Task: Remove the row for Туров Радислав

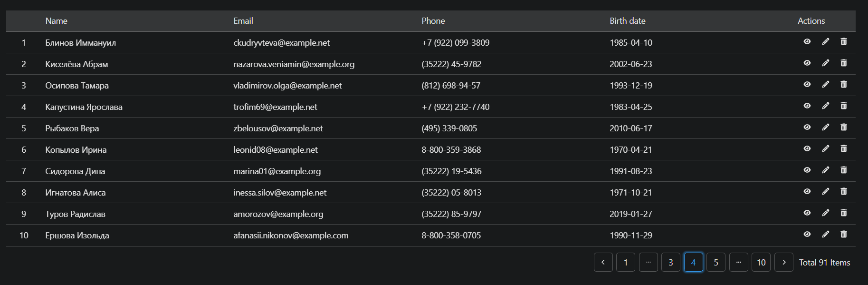Action: [x=844, y=213]
